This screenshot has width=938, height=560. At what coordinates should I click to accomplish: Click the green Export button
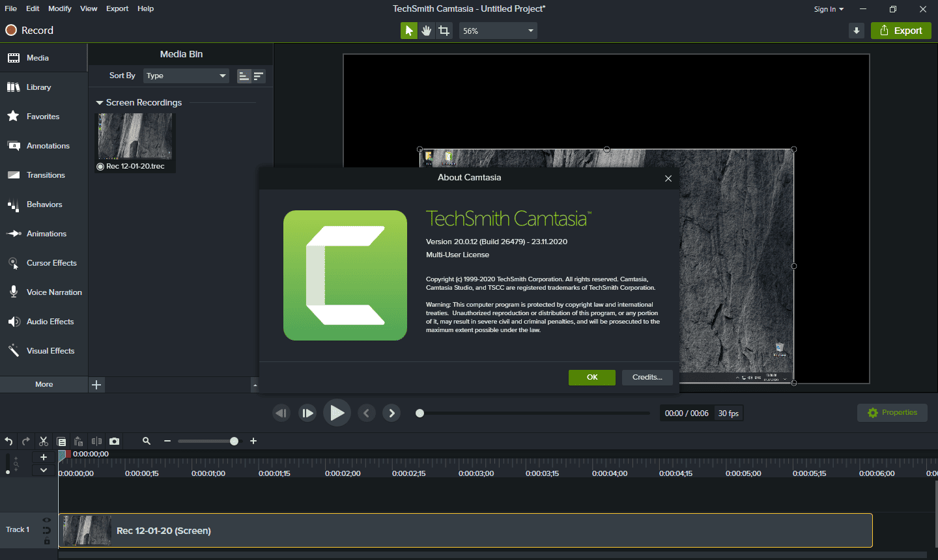tap(901, 31)
